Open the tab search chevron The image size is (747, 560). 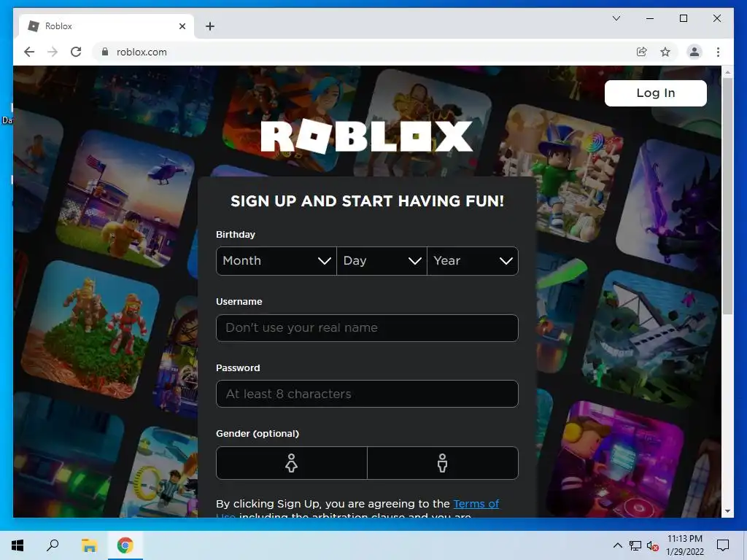point(616,18)
